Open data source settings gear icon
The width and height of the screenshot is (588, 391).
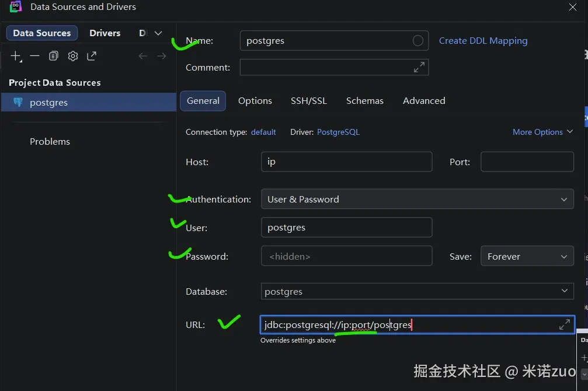[x=73, y=56]
